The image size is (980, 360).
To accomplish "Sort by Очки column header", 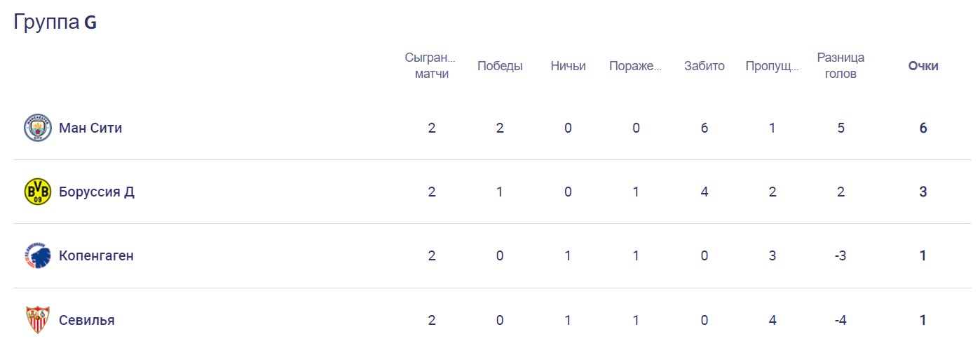I will pos(923,66).
